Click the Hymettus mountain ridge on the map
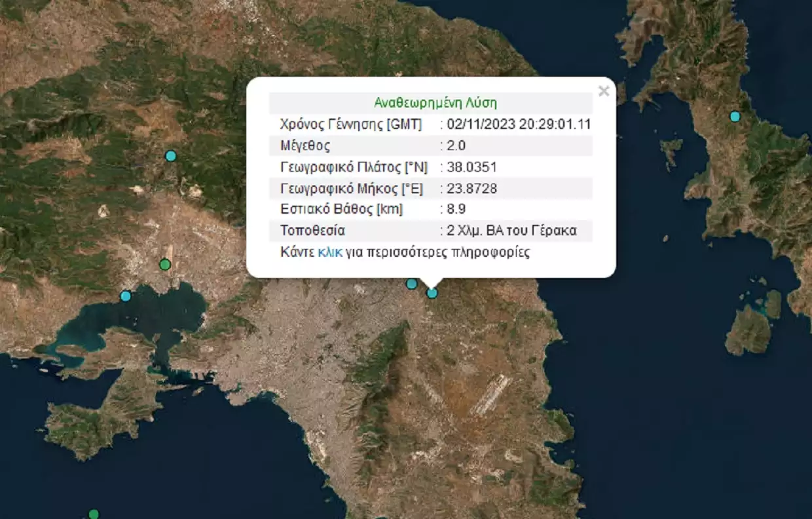Viewport: 812px width, 519px height. click(383, 367)
